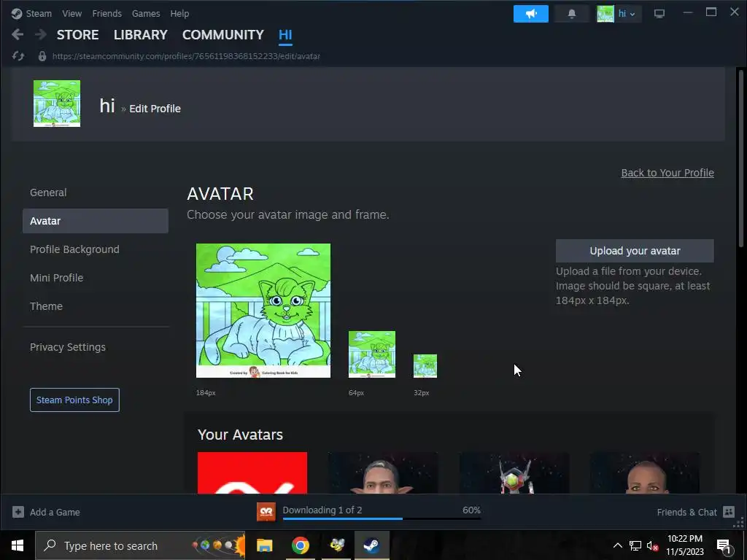747x560 pixels.
Task: Click the Big Picture monitor icon
Action: [659, 14]
